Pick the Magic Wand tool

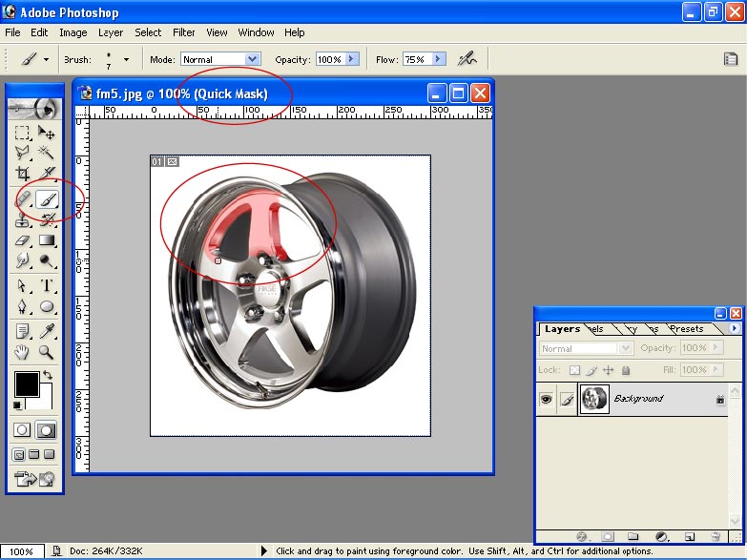click(47, 153)
